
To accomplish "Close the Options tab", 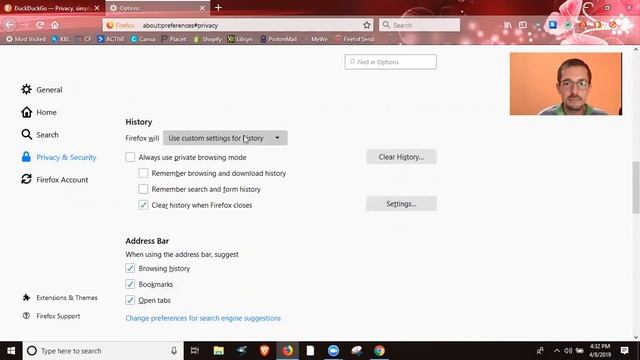I will [x=202, y=8].
